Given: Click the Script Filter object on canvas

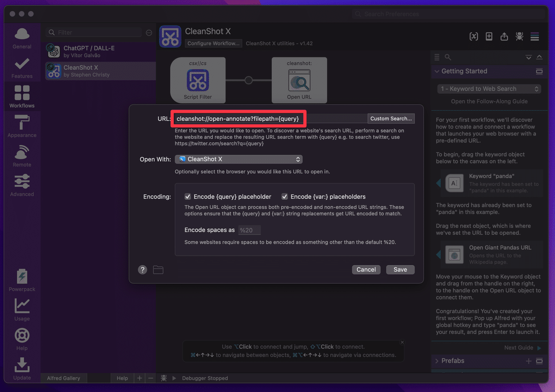Looking at the screenshot, I should tap(198, 80).
